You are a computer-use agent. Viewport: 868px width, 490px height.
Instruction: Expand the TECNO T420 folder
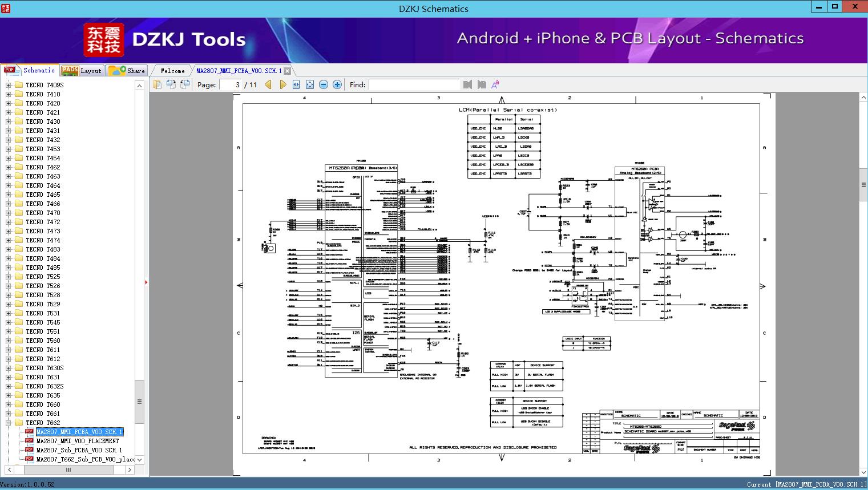(x=8, y=103)
